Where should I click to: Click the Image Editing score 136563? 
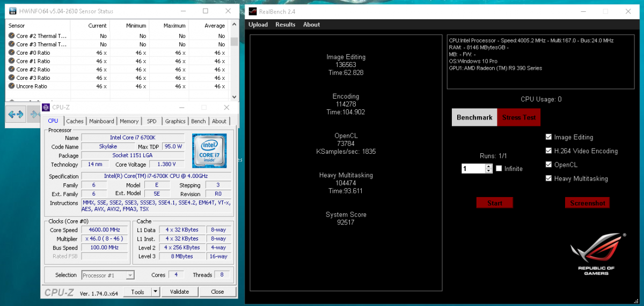point(346,64)
